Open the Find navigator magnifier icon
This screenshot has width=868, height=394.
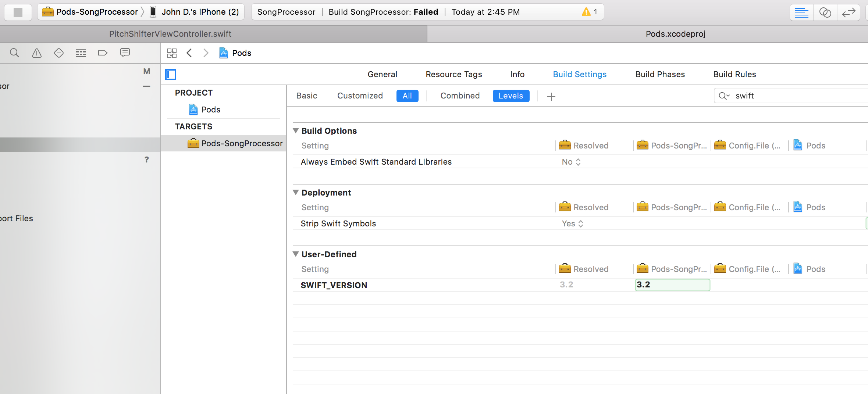pos(14,53)
